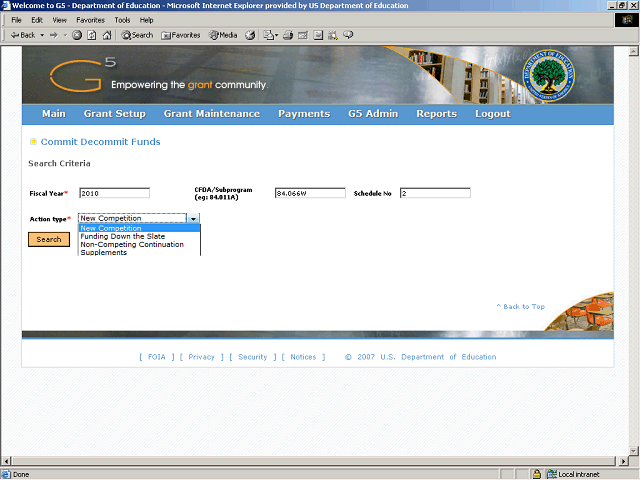Click the orange Search button
Image resolution: width=640 pixels, height=480 pixels.
coord(49,240)
